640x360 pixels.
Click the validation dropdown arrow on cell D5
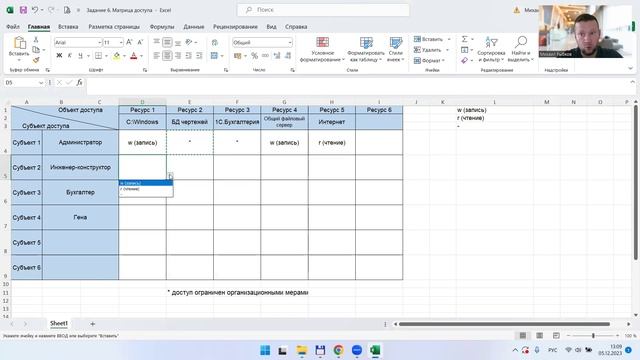pyautogui.click(x=170, y=176)
